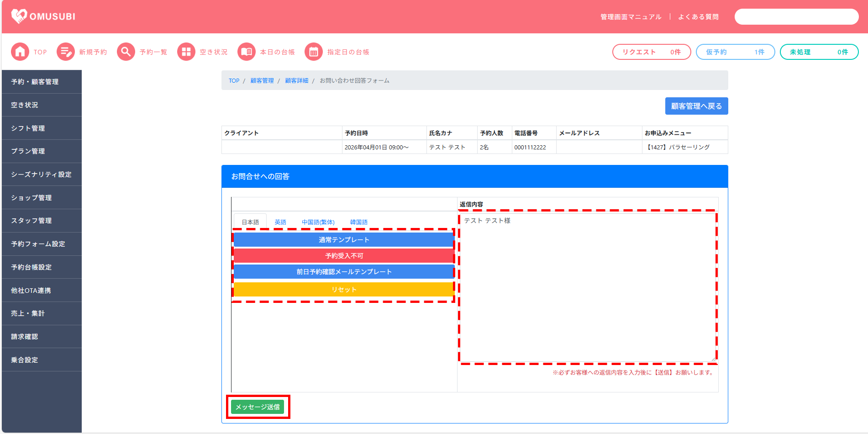Click the availability (空き状況) grid icon

pos(186,52)
